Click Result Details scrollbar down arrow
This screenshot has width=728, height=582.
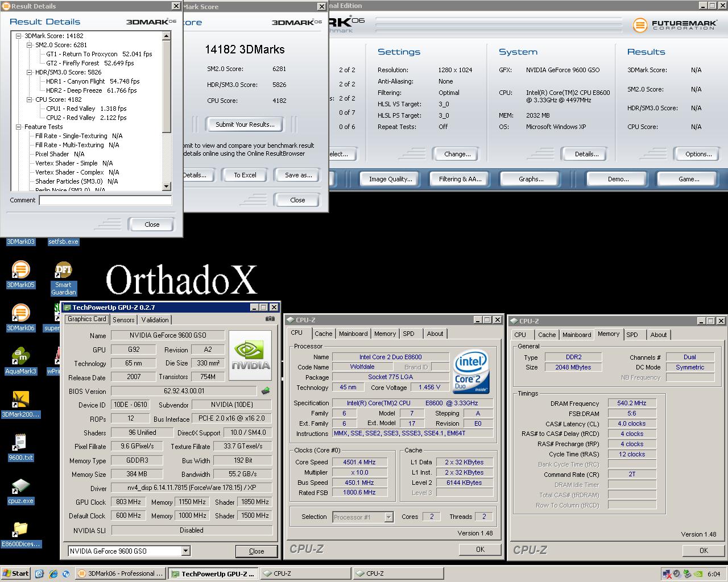click(167, 186)
